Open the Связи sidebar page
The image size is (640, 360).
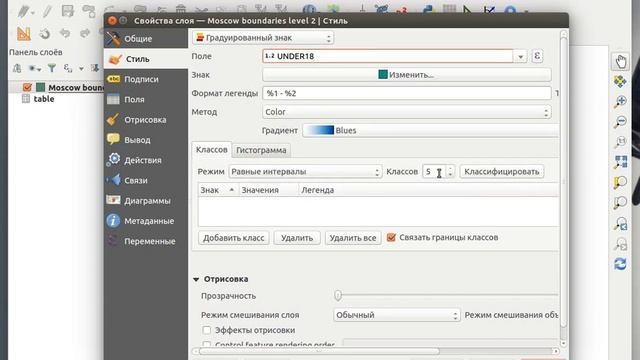click(x=146, y=180)
